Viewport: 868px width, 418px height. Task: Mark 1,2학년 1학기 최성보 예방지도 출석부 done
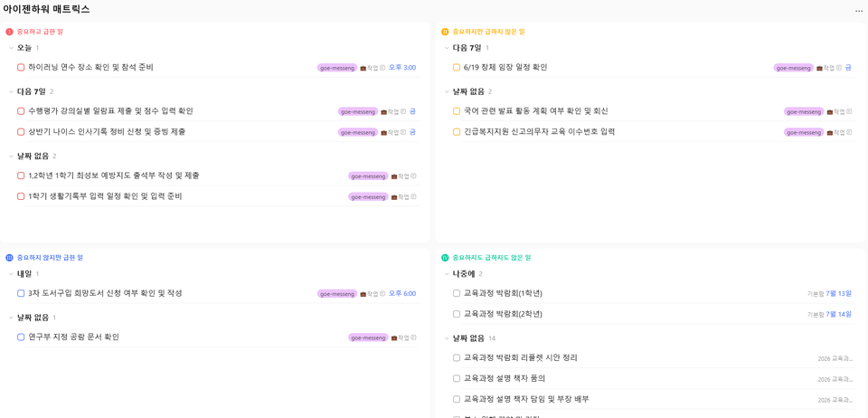(x=21, y=176)
